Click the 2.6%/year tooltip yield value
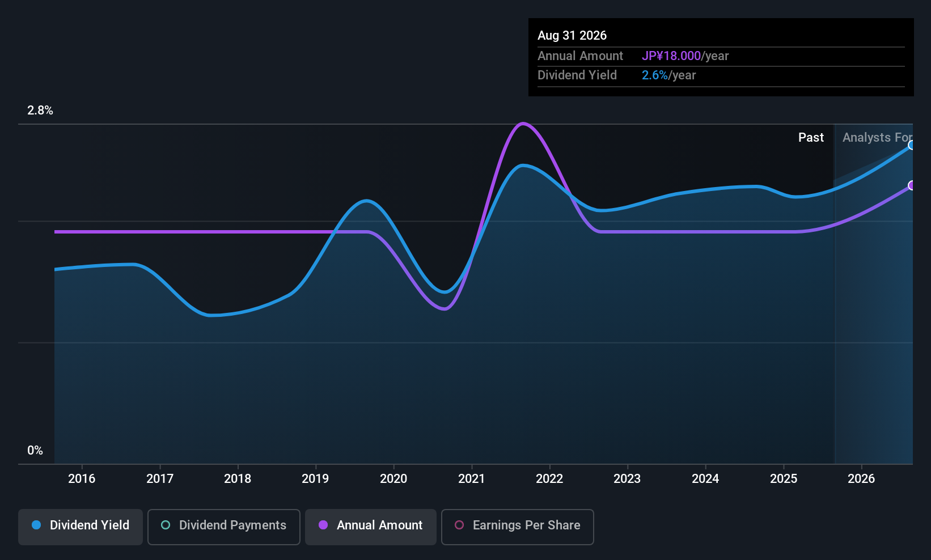This screenshot has height=560, width=931. pos(668,75)
